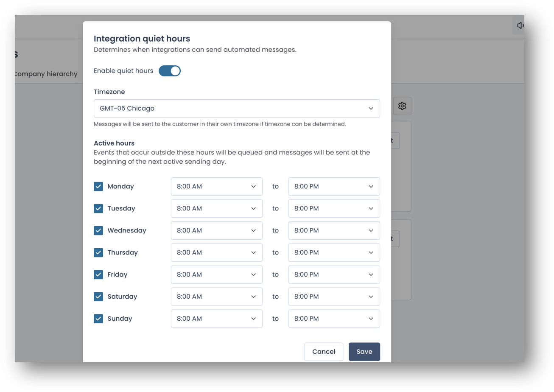Expand Thursday's start time dropdown
The width and height of the screenshot is (554, 392).
(x=216, y=252)
